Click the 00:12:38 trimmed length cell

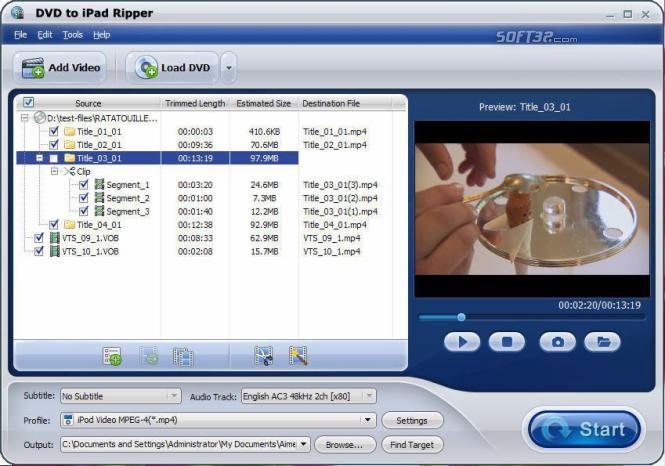pyautogui.click(x=195, y=224)
